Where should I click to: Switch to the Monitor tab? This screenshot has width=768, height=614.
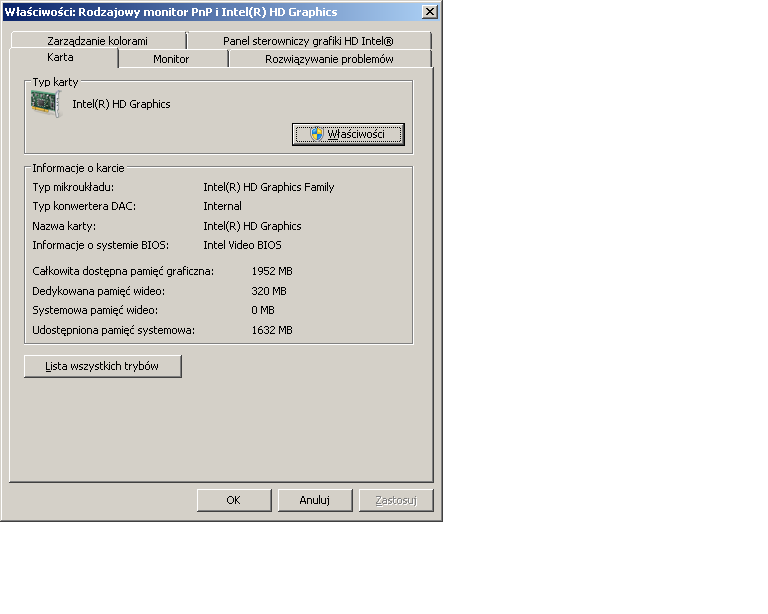tap(171, 59)
